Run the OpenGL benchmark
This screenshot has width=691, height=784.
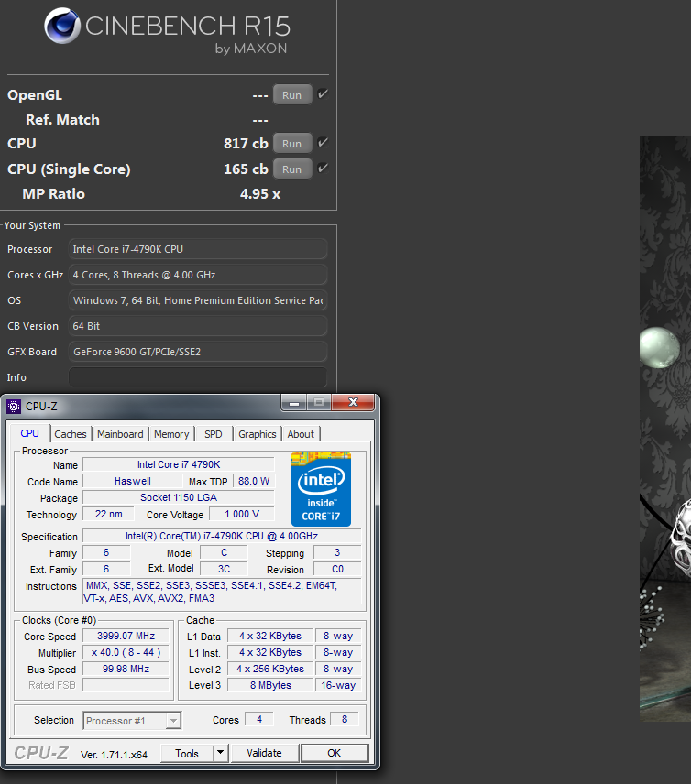click(292, 95)
